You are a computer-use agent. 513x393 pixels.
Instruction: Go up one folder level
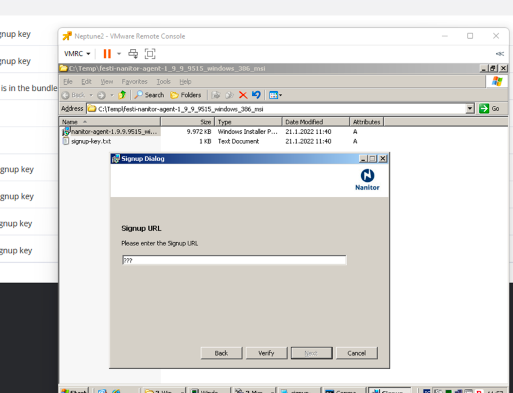[x=122, y=95]
